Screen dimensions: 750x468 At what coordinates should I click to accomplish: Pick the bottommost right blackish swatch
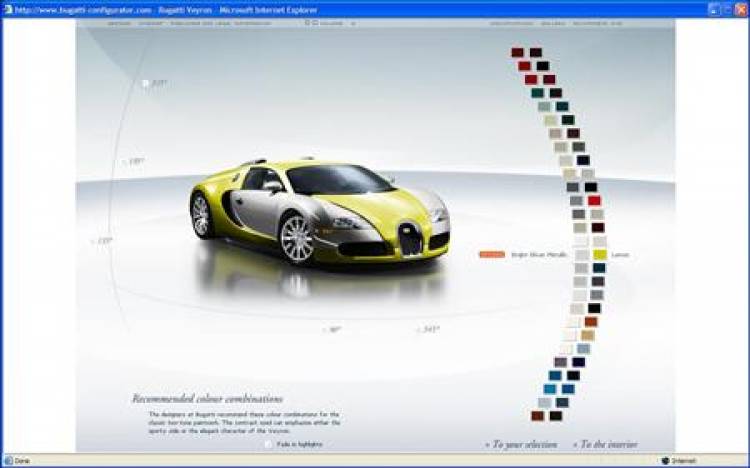(556, 416)
